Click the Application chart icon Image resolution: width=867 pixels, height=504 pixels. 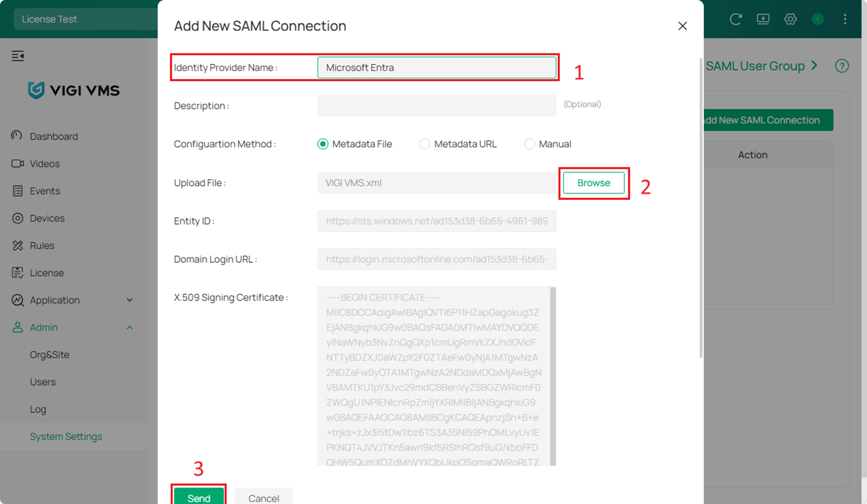pos(17,300)
